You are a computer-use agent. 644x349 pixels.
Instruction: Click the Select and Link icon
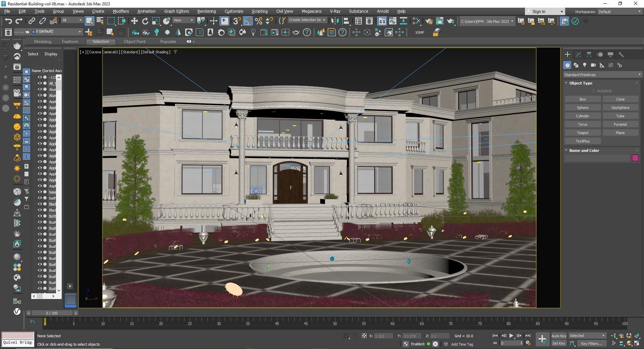pyautogui.click(x=32, y=21)
